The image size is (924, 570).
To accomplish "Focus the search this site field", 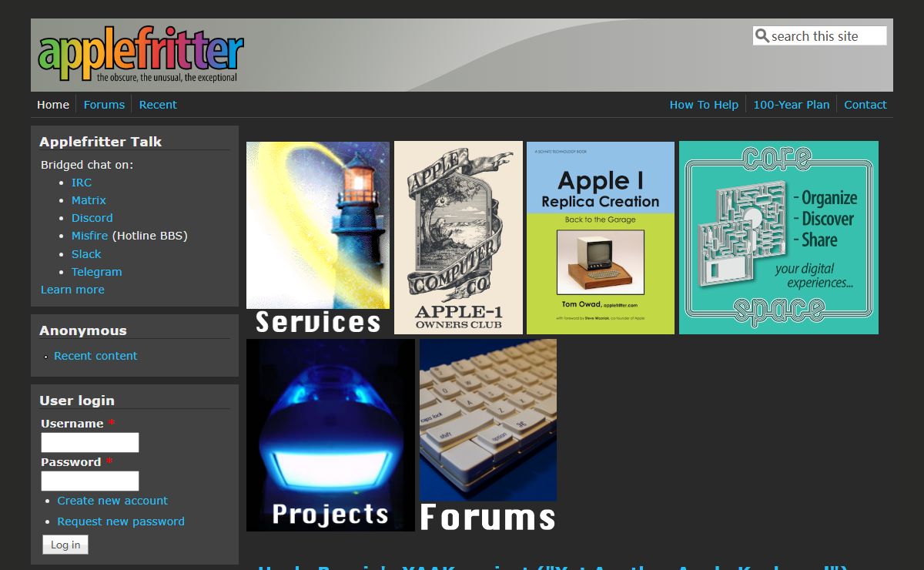I will [820, 36].
